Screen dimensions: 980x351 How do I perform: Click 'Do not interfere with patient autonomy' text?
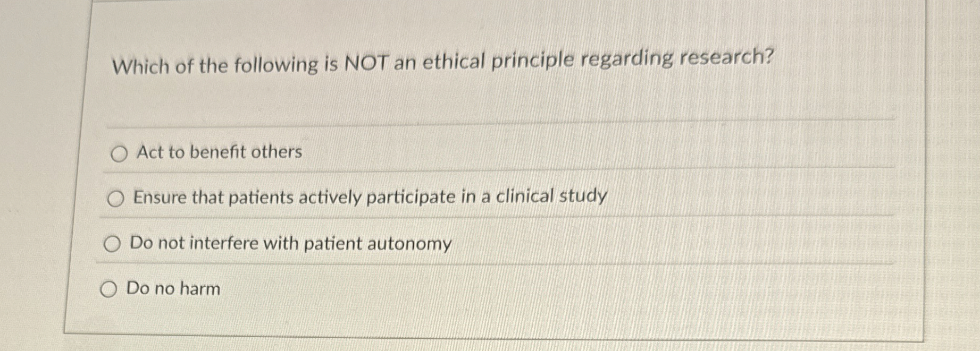coord(291,243)
